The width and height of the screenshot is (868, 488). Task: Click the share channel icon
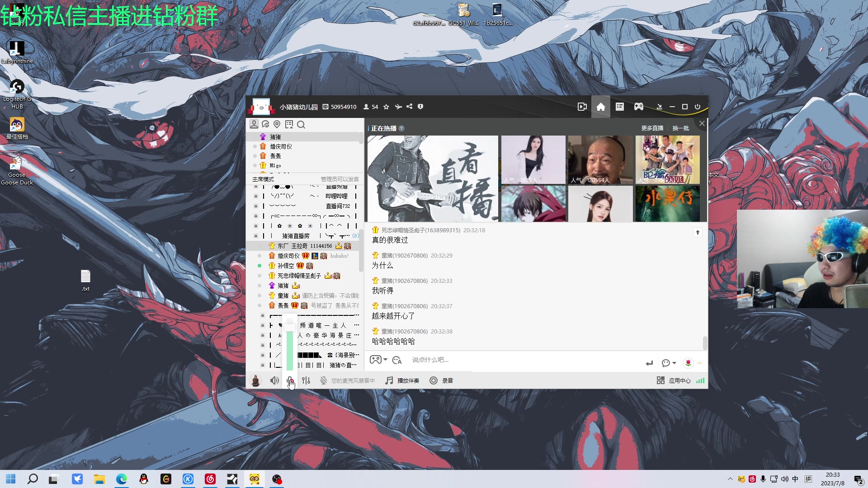[x=409, y=107]
